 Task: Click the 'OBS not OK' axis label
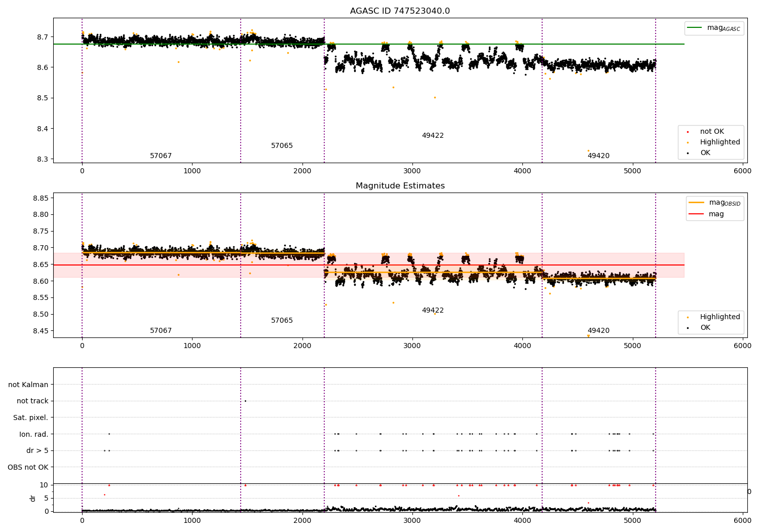28,467
